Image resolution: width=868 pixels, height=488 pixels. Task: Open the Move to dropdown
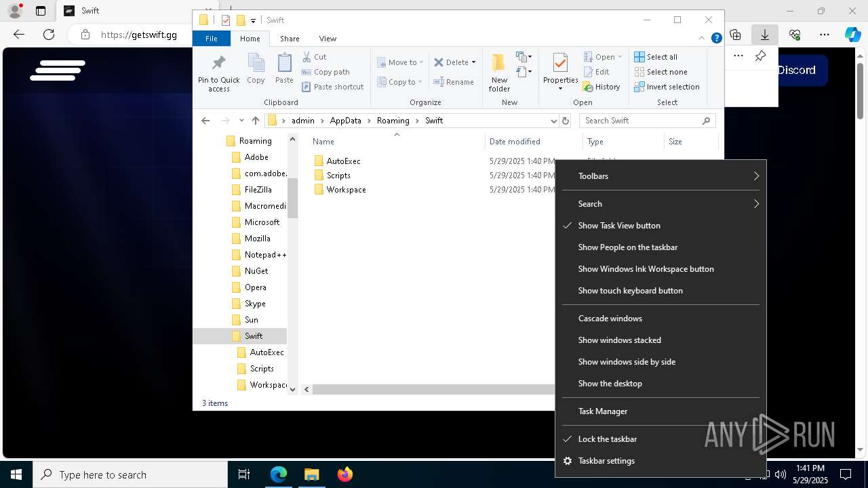pyautogui.click(x=400, y=62)
